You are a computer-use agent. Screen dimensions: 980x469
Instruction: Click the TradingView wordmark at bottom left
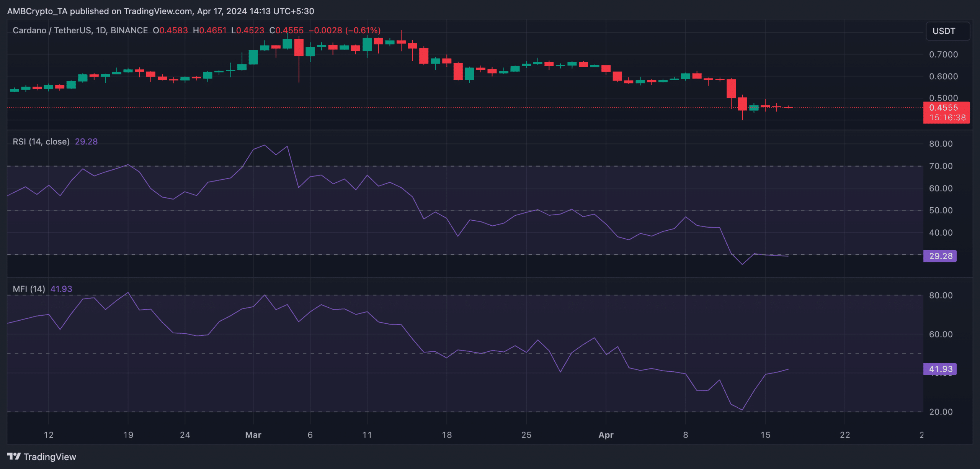[50, 457]
